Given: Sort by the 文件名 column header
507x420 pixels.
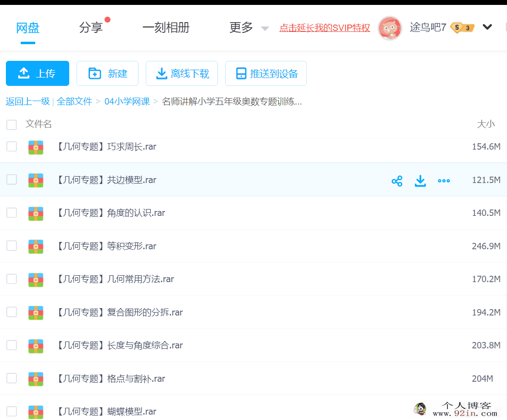Looking at the screenshot, I should point(38,124).
